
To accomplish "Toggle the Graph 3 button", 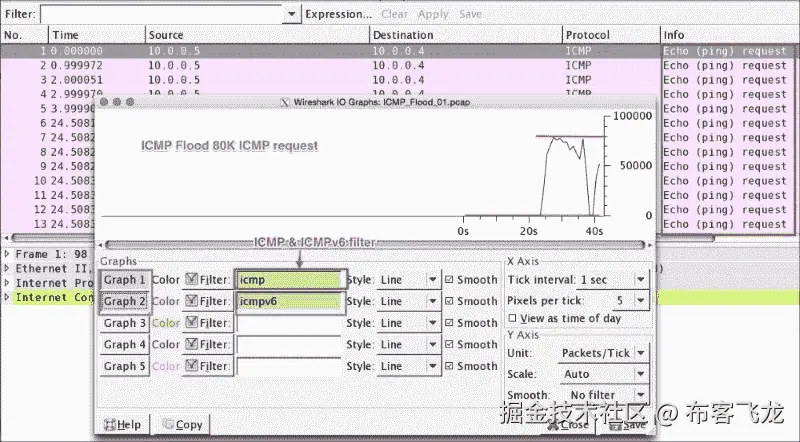I will click(124, 323).
